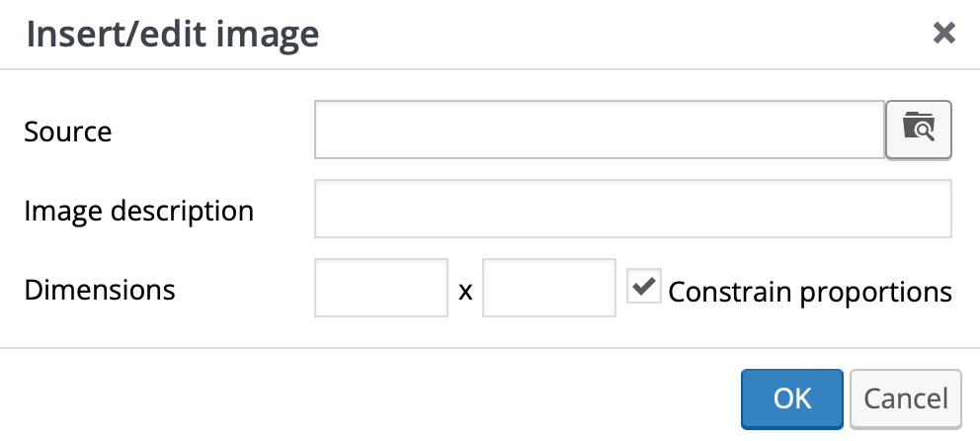
Task: Click the Dimensions label
Action: (100, 290)
